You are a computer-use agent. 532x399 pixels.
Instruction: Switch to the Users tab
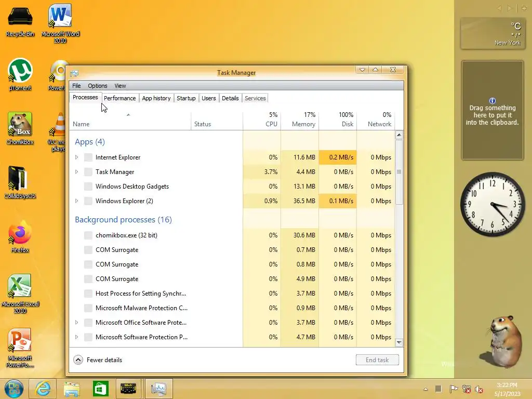[x=209, y=98]
